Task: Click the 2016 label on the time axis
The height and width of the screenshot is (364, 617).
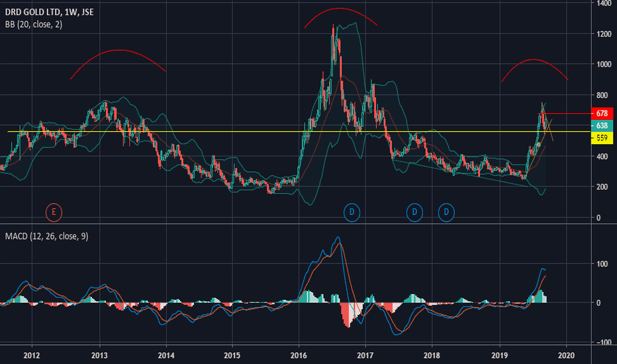Action: tap(299, 355)
